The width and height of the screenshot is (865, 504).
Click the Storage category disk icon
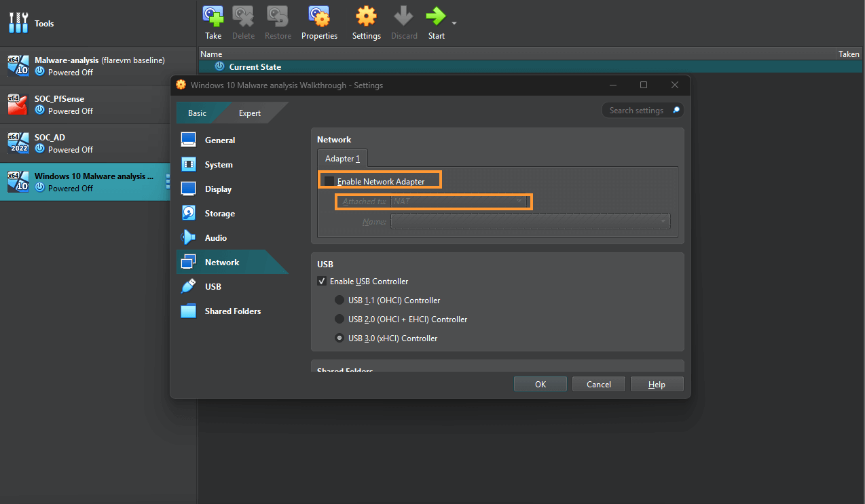click(x=189, y=213)
